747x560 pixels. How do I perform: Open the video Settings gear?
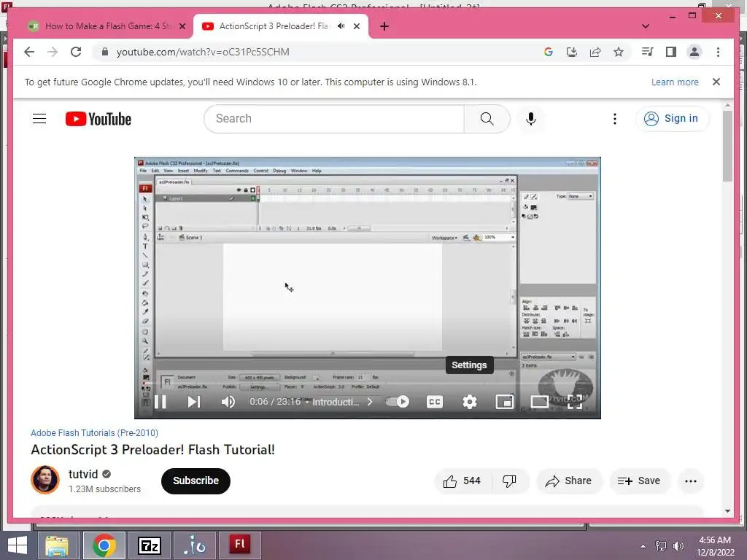point(469,402)
